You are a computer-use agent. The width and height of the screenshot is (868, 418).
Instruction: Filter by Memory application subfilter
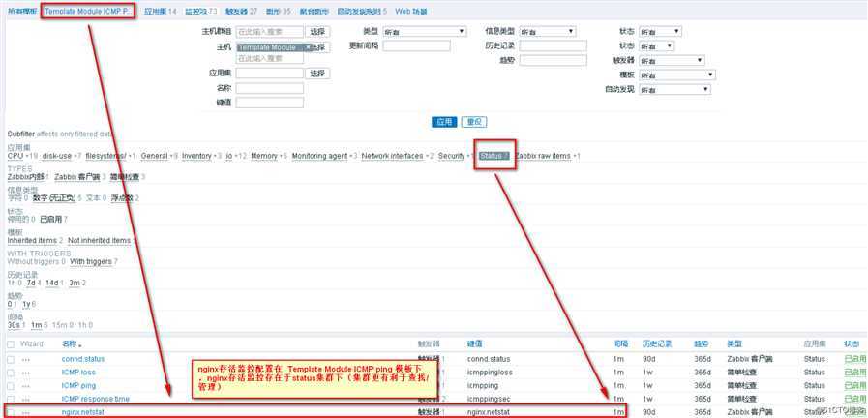264,156
